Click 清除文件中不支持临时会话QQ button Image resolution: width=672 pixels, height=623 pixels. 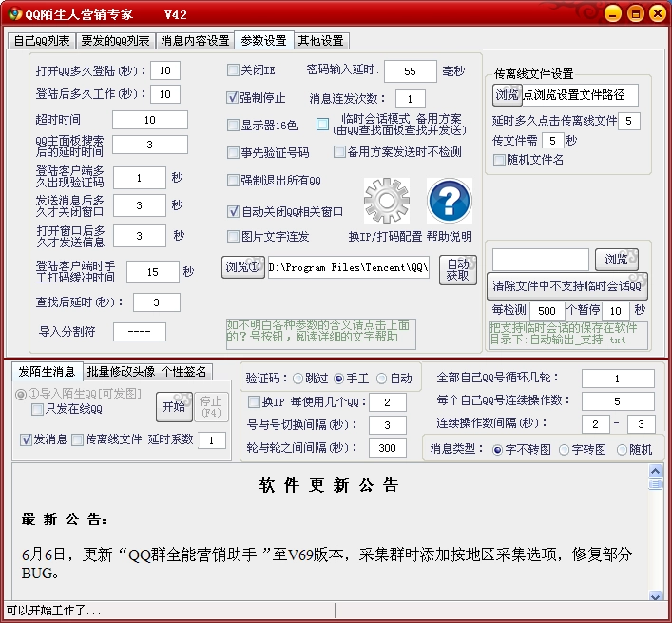click(x=567, y=286)
